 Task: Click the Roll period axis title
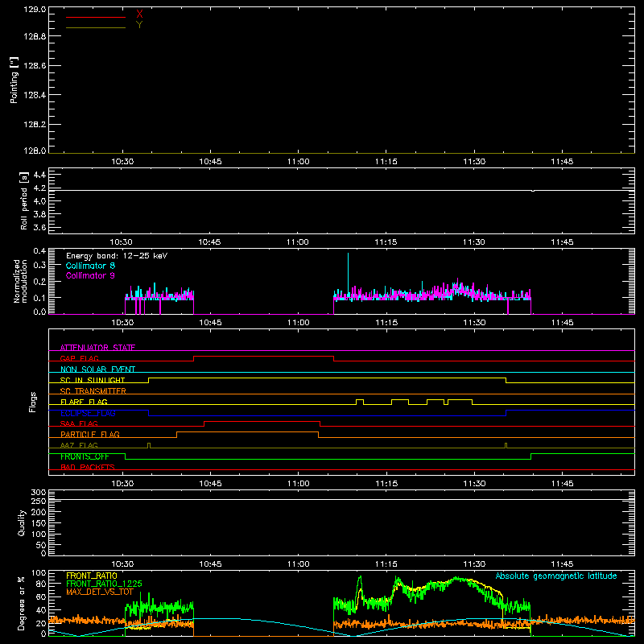23,200
